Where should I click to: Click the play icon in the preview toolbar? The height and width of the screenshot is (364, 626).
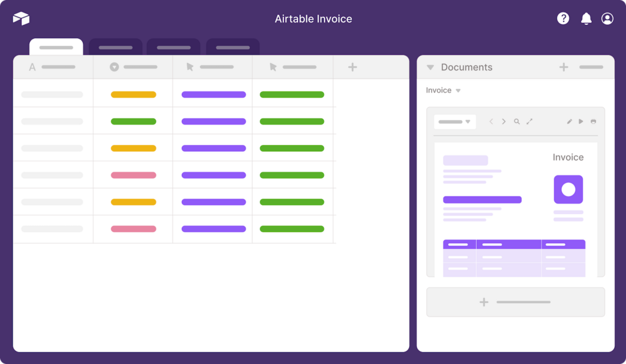coord(581,121)
